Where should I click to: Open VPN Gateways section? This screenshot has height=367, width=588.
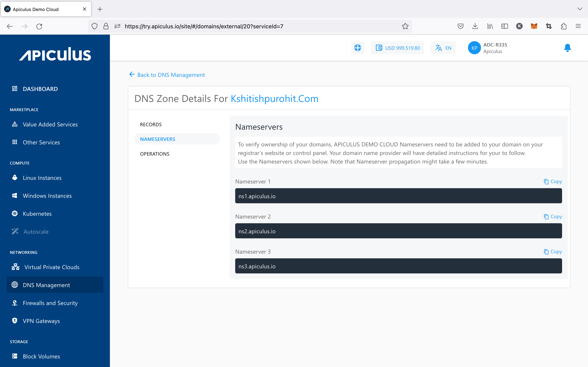tap(41, 321)
